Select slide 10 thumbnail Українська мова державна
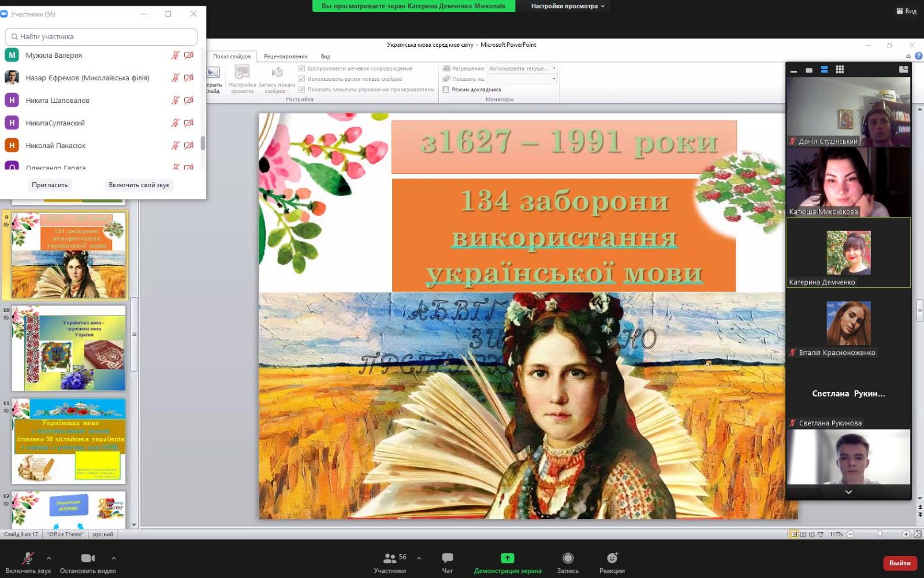Screen dimensions: 924x578 tap(69, 349)
